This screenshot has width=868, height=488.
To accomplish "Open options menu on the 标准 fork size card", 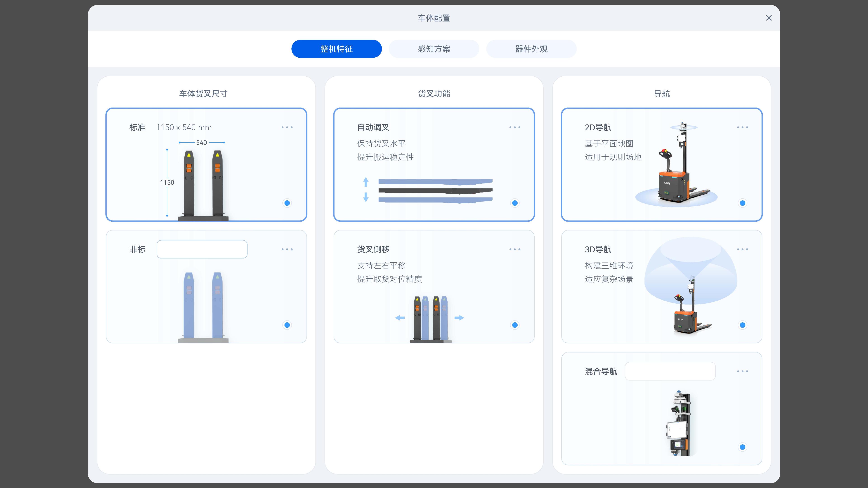I will click(x=287, y=127).
